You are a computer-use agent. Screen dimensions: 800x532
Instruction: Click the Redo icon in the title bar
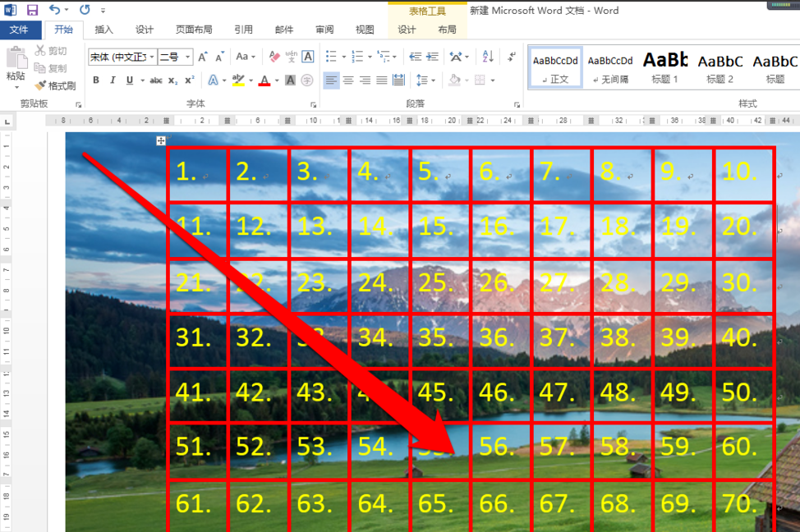tap(85, 10)
